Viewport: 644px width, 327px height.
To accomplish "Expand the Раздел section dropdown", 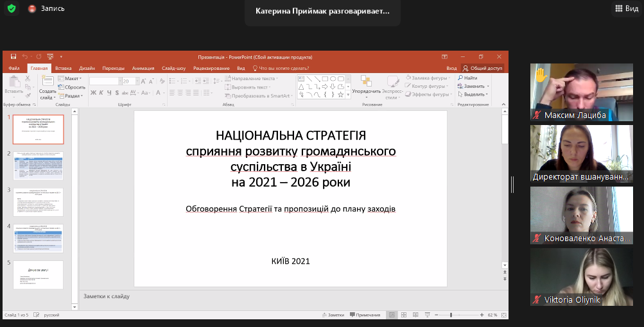I will (x=72, y=96).
